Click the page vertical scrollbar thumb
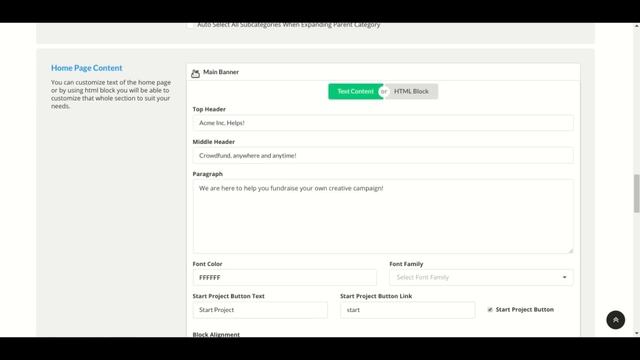 (x=636, y=193)
